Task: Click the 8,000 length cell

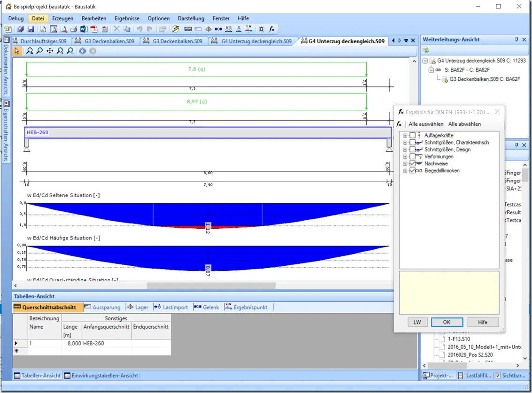Action: coord(71,343)
